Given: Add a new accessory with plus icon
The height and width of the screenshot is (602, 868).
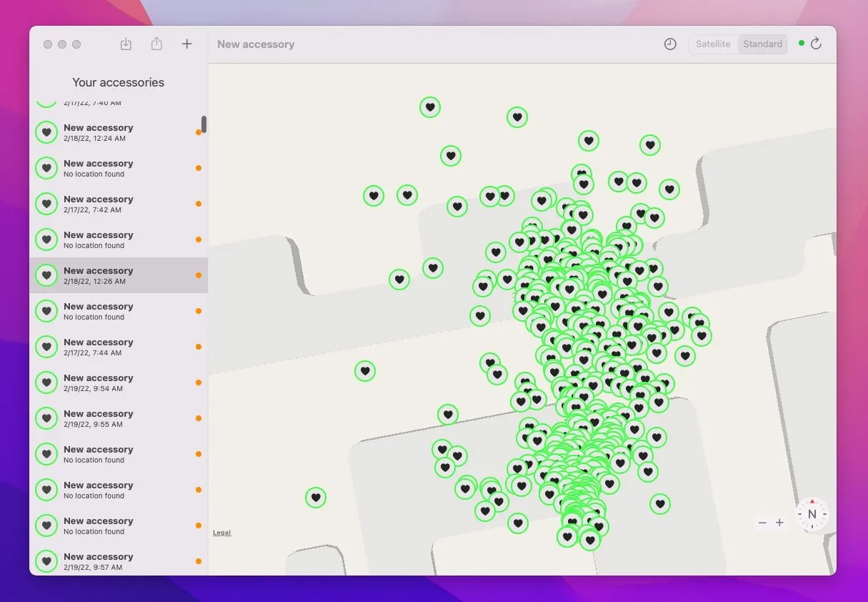Looking at the screenshot, I should pos(187,44).
